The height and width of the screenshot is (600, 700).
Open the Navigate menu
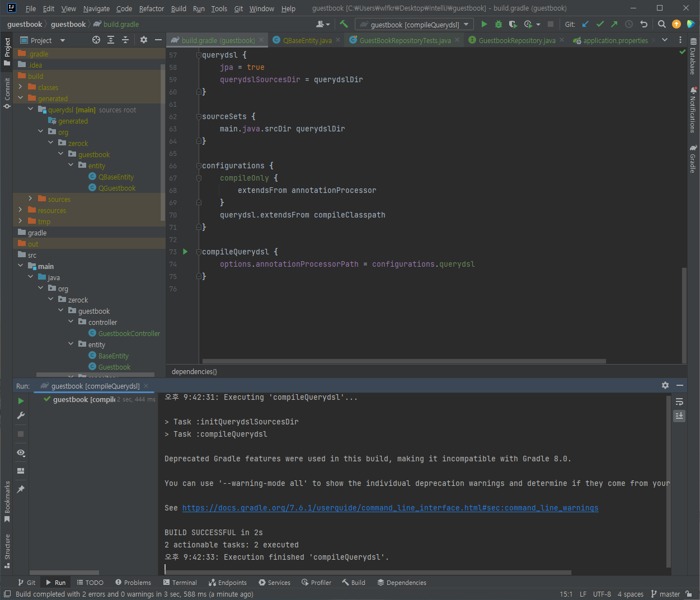tap(96, 8)
